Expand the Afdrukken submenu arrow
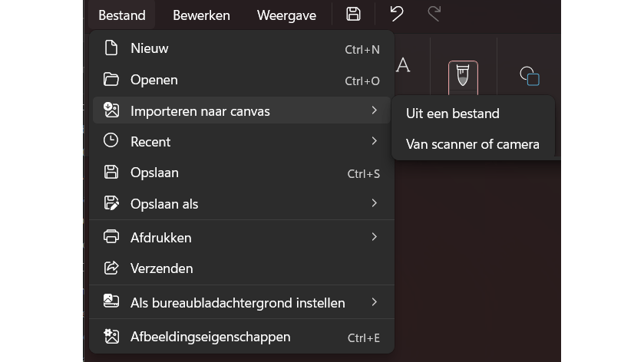The width and height of the screenshot is (644, 362). click(x=374, y=237)
